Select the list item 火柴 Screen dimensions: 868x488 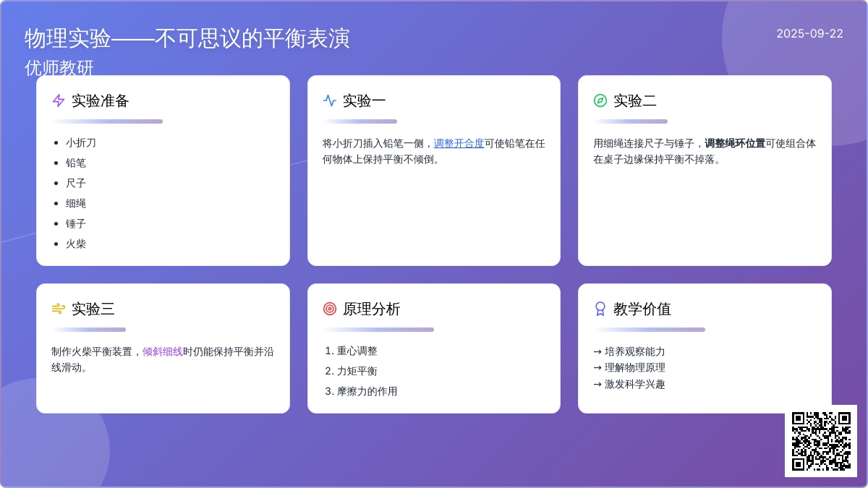[x=76, y=244]
